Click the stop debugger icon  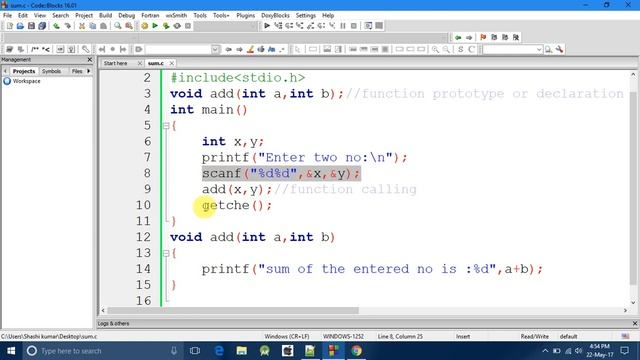pos(354,26)
